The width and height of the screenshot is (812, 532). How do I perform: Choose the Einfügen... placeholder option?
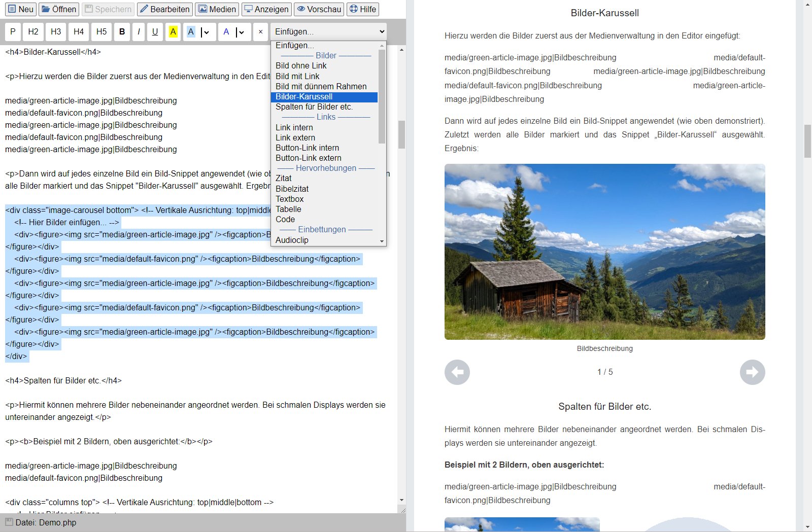pos(324,45)
